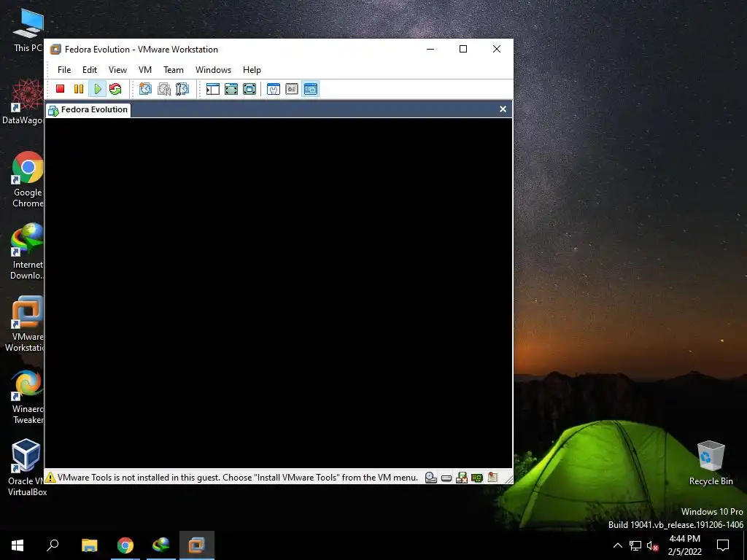Open the network tray icon
Viewport: 747px width, 560px height.
click(x=635, y=545)
